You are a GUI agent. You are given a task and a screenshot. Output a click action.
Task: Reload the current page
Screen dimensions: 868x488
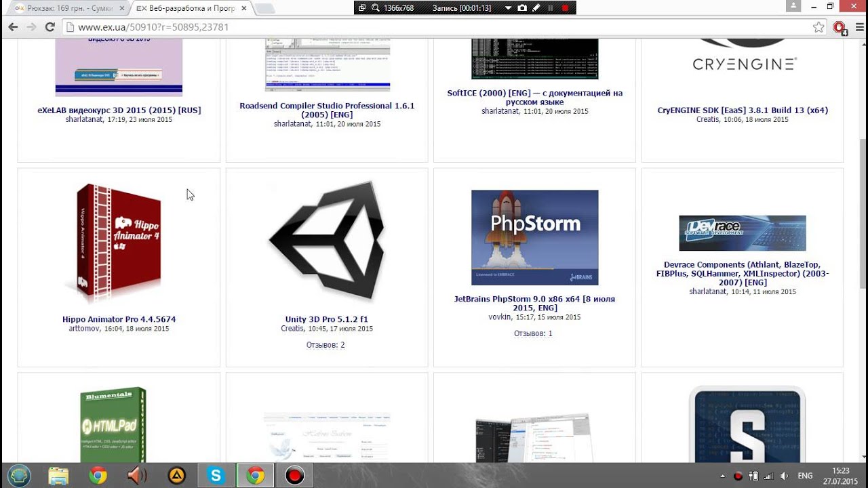50,27
